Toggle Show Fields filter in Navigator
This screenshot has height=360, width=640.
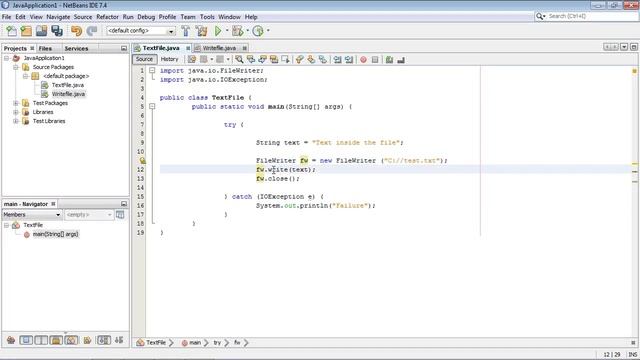pos(26,340)
